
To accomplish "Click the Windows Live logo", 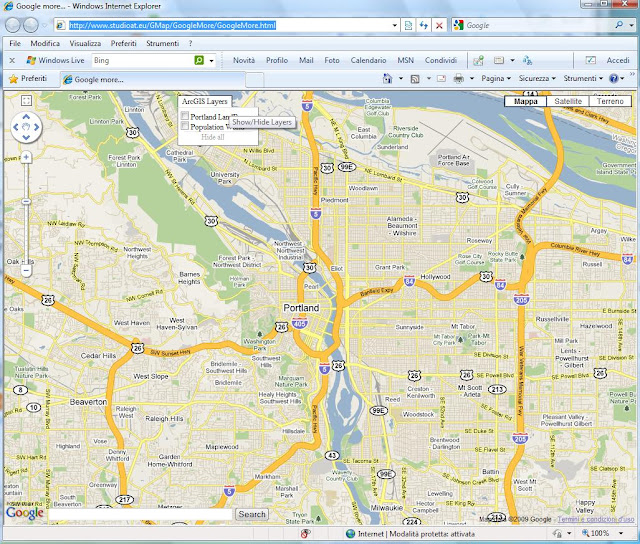I will tap(31, 60).
